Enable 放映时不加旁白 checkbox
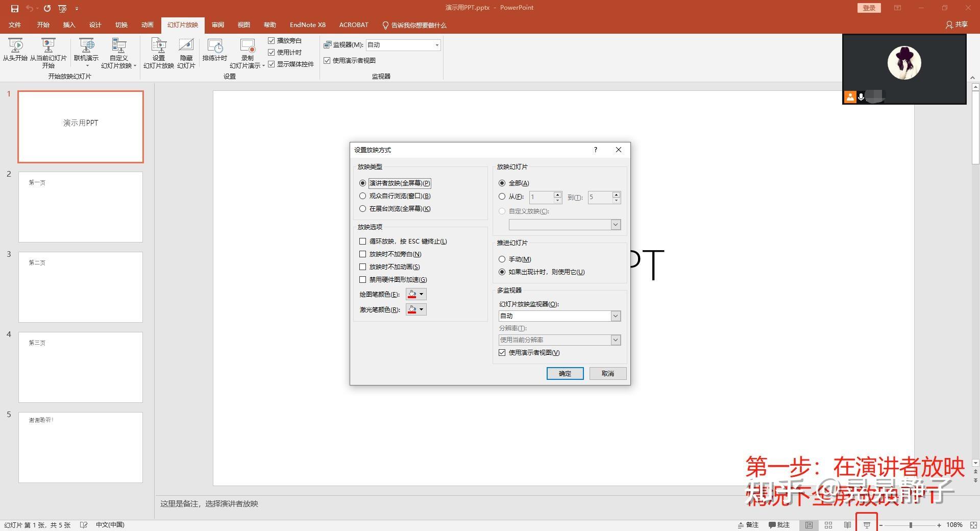 click(363, 254)
